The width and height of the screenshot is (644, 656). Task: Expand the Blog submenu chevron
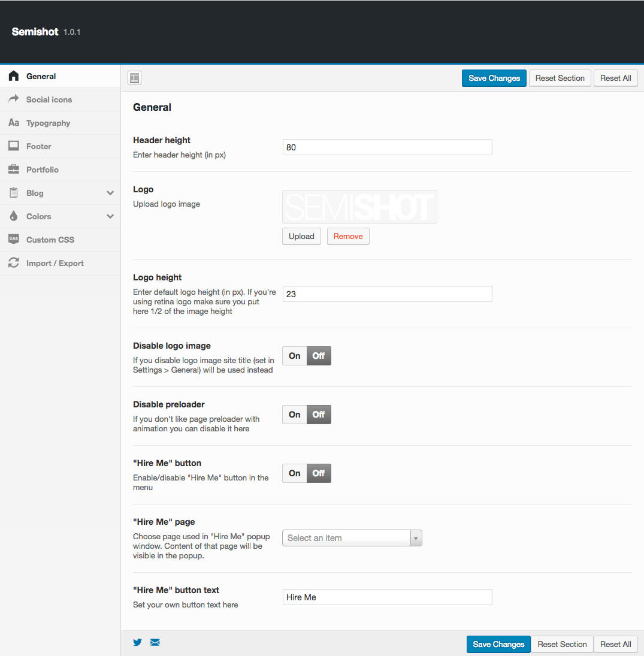pos(110,193)
